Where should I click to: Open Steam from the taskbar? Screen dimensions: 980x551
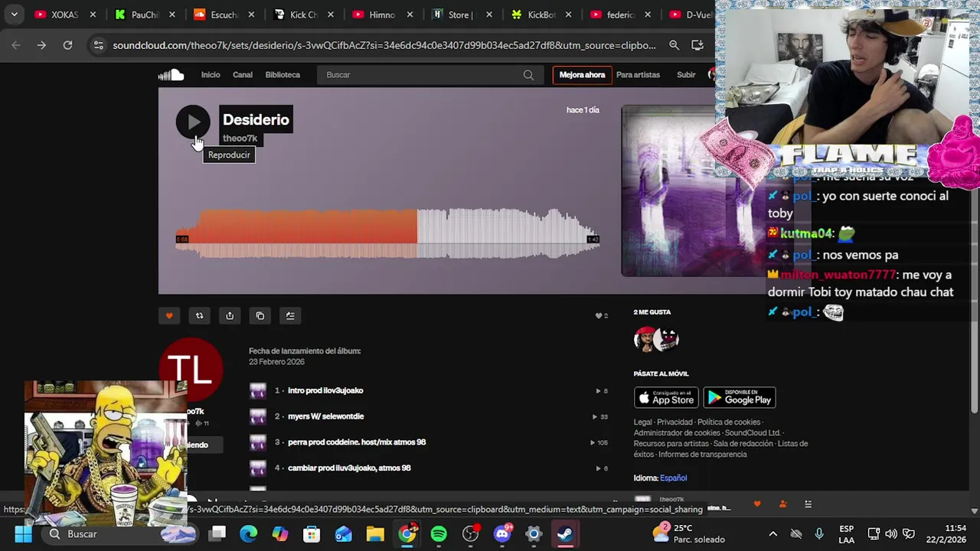(x=565, y=533)
